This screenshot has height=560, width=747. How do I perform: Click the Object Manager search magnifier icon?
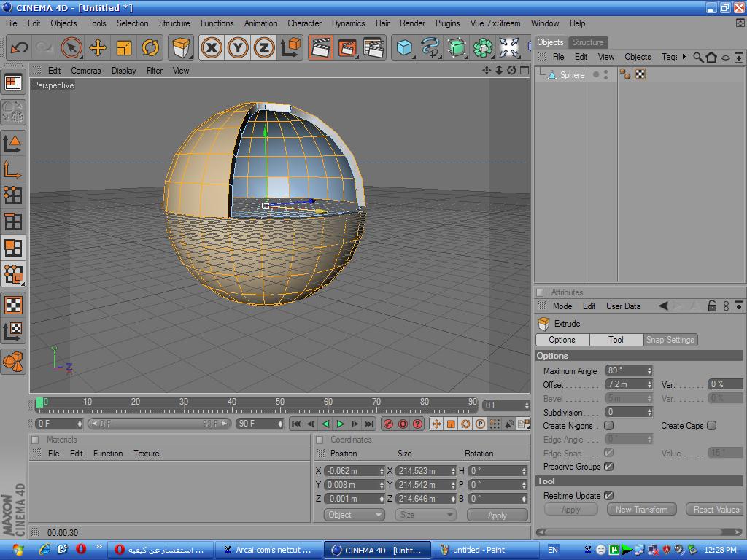coord(698,57)
